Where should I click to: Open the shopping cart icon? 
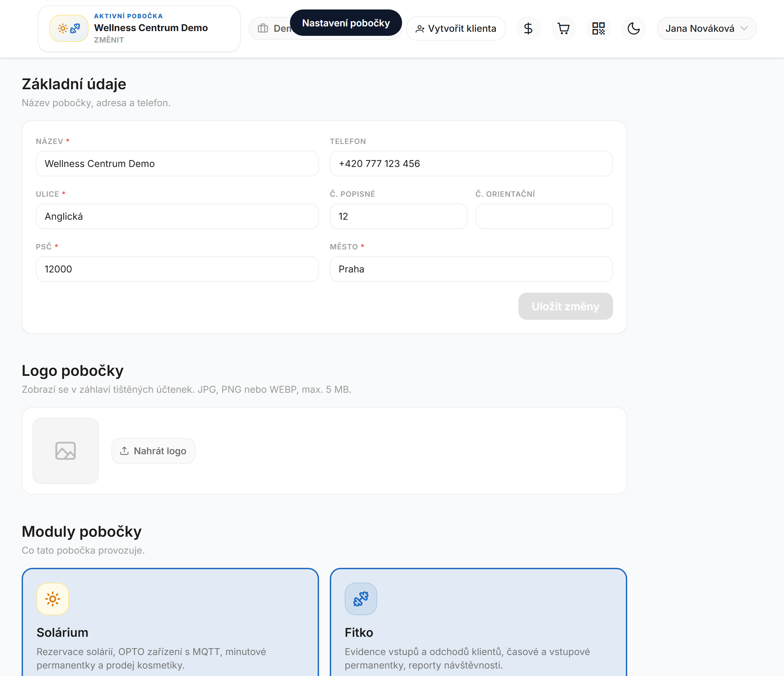point(563,28)
